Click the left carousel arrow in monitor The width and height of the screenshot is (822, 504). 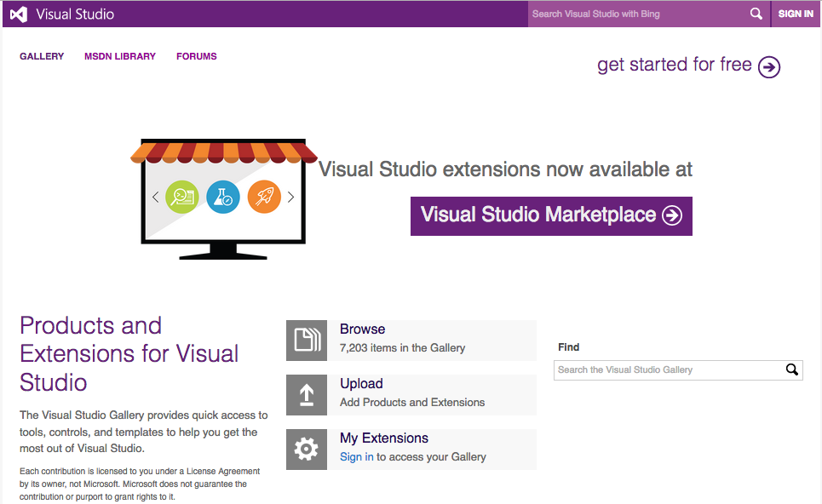coord(155,197)
